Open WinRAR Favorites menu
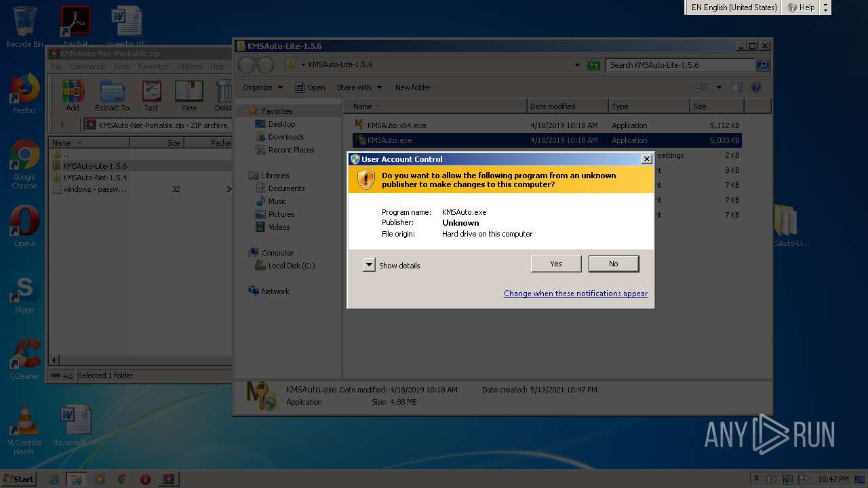868x488 pixels. tap(154, 66)
